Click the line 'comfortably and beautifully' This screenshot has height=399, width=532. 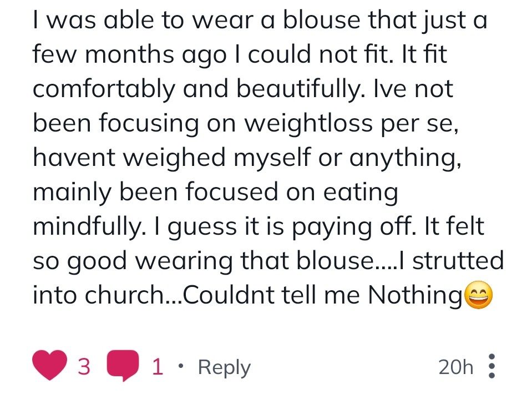243,89
